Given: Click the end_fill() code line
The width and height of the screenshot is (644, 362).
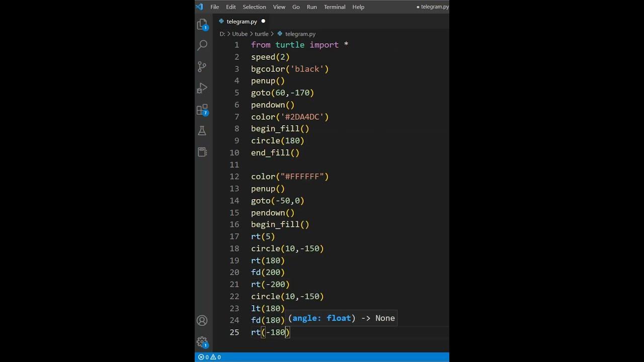Looking at the screenshot, I should coord(275,153).
